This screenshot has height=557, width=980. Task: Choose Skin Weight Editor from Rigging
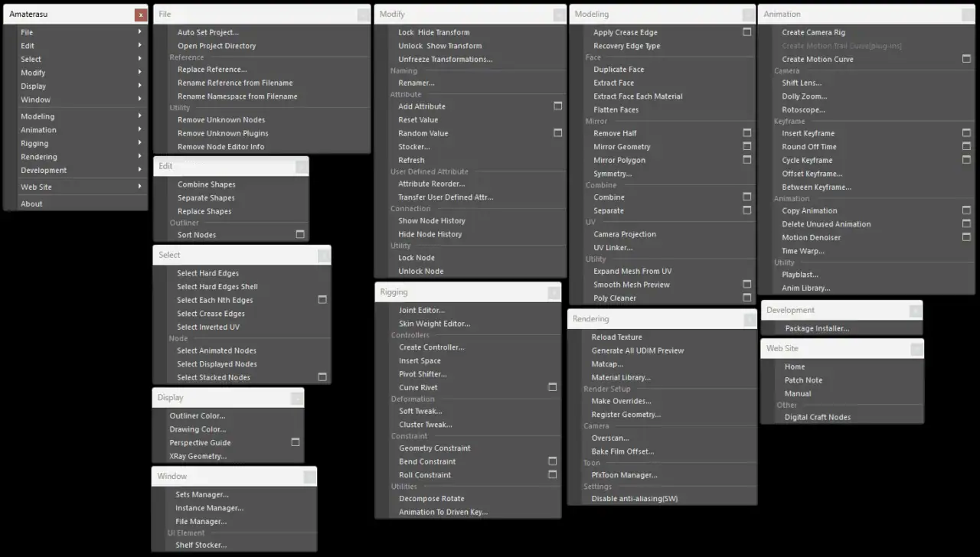coord(434,324)
